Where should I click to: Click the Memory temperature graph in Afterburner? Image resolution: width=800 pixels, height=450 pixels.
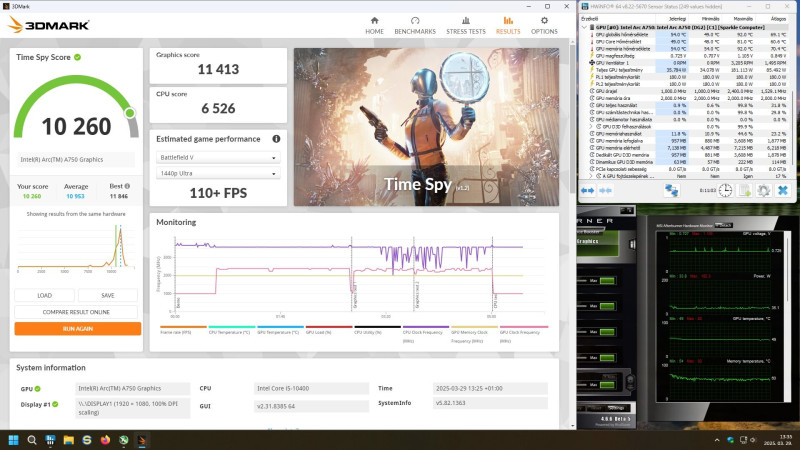click(720, 379)
